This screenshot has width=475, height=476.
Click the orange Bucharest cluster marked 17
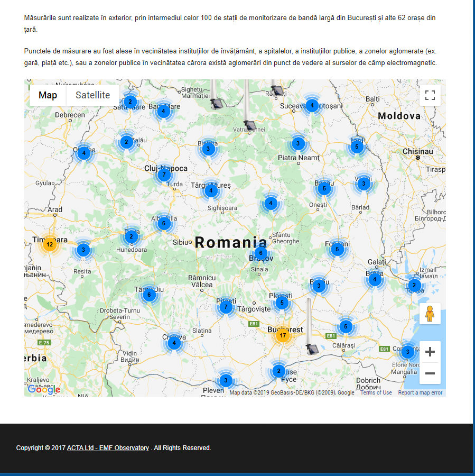(x=283, y=335)
